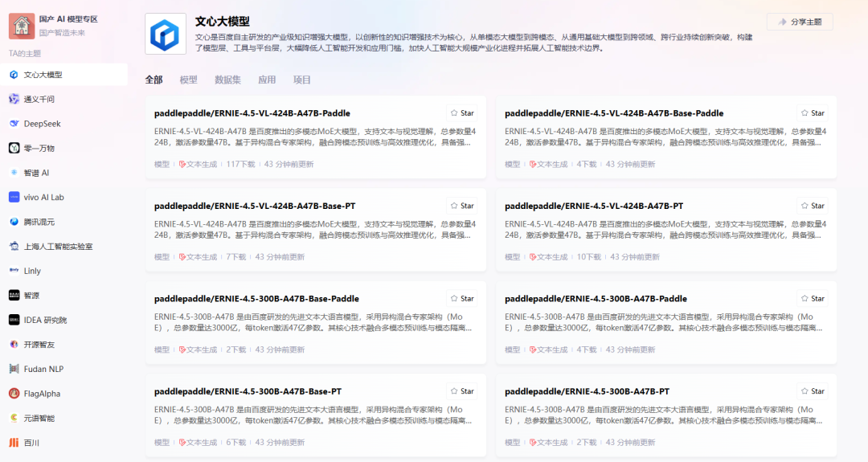The width and height of the screenshot is (868, 462).
Task: Click the 117下载 download count
Action: coord(241,165)
